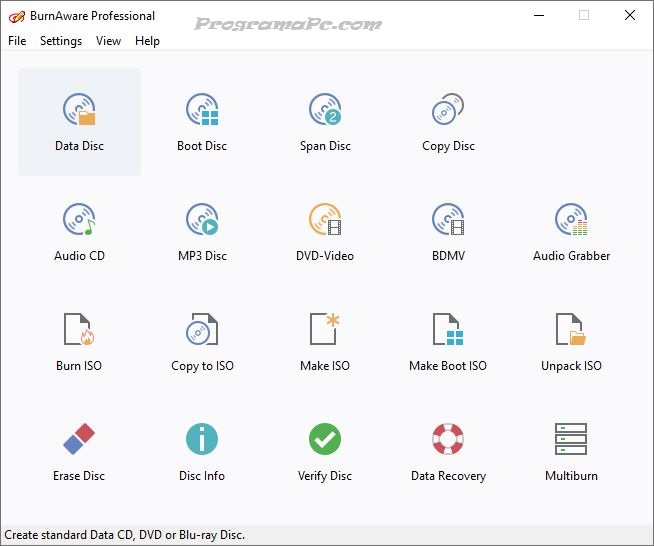
Task: Launch the Unpack ISO tool
Action: (x=571, y=331)
